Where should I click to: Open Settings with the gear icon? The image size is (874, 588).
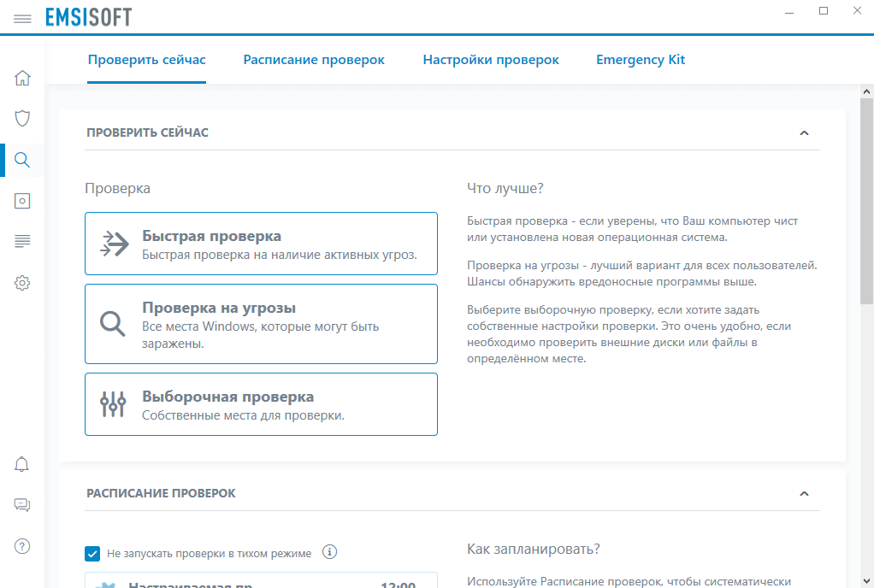[22, 282]
